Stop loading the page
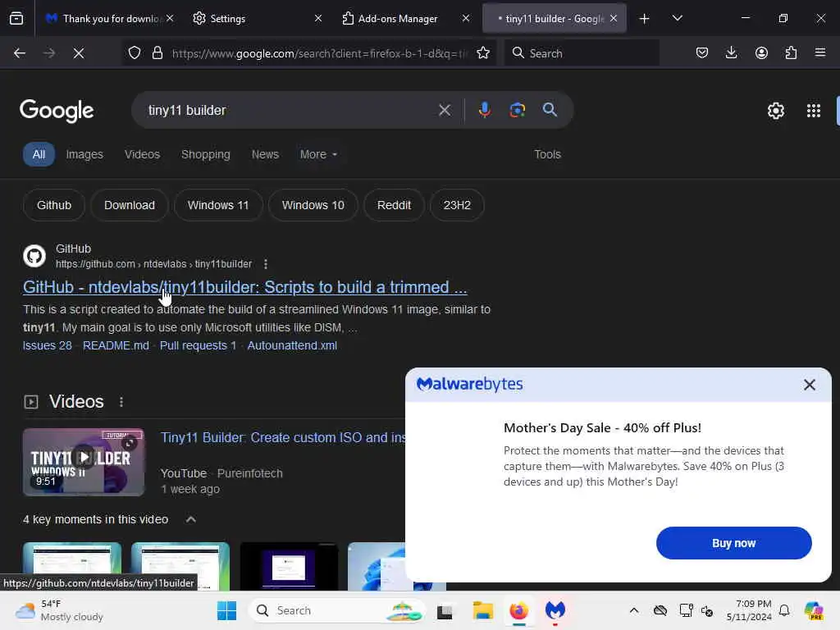Viewport: 840px width, 630px height. click(79, 53)
